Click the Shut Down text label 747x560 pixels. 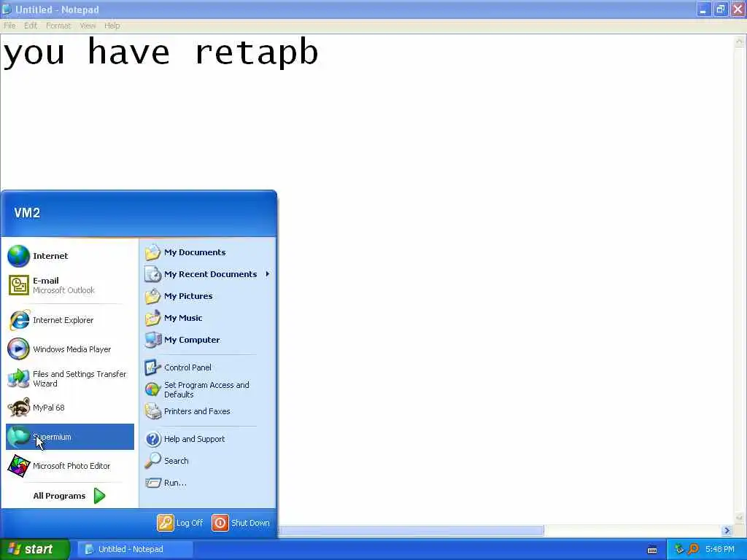pyautogui.click(x=250, y=523)
